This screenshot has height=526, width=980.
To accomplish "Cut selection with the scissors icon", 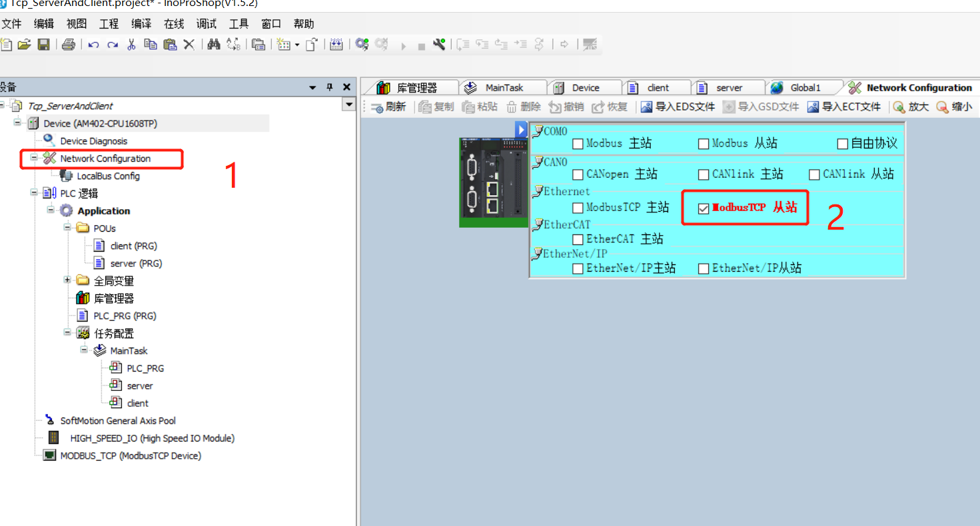I will point(131,45).
